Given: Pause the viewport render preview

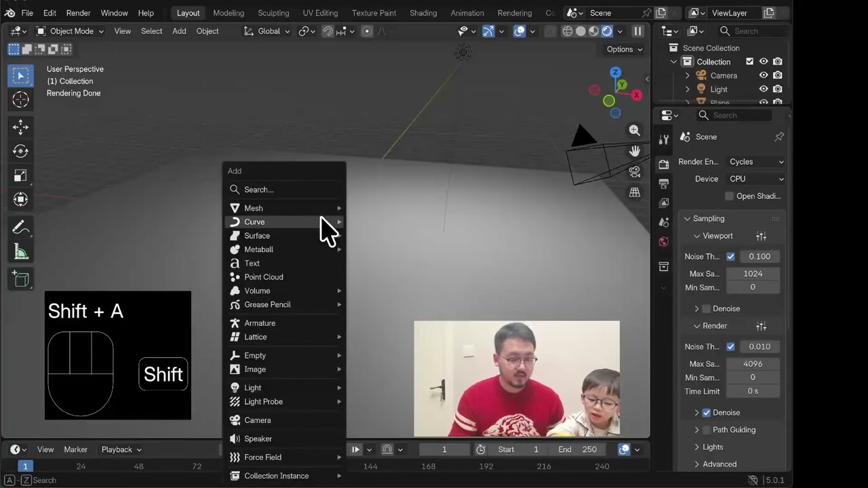Looking at the screenshot, I should [x=637, y=31].
